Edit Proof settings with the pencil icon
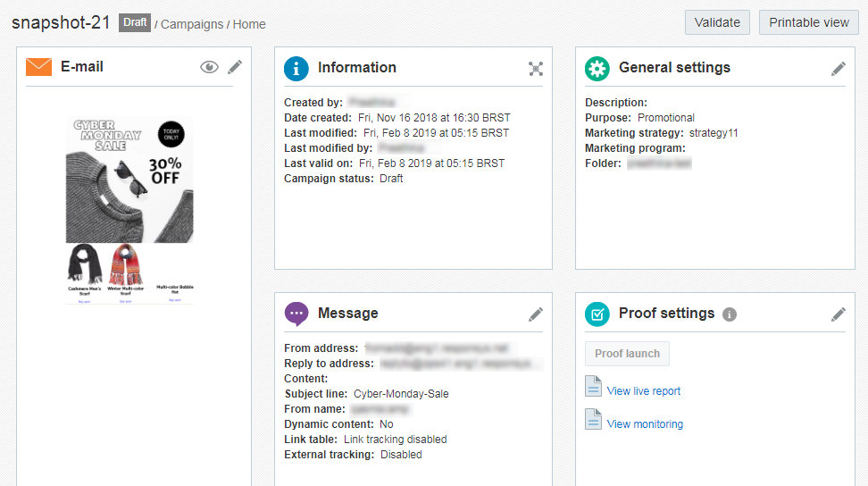This screenshot has height=486, width=868. [x=838, y=314]
